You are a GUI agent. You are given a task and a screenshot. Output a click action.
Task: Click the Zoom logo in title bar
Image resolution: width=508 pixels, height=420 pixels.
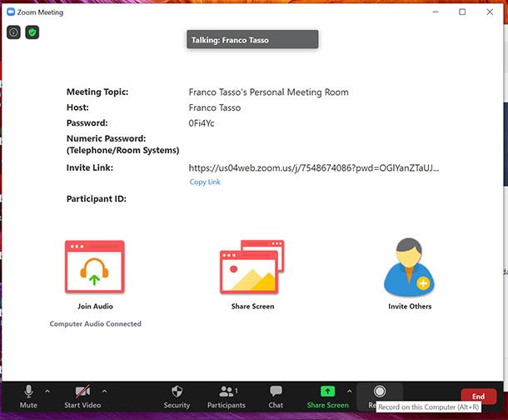[x=11, y=12]
